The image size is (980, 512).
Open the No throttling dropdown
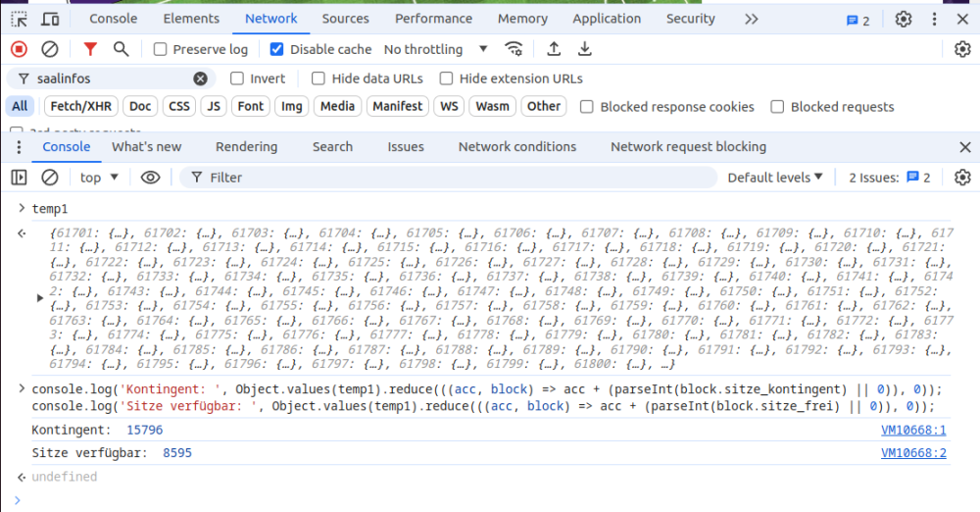435,49
